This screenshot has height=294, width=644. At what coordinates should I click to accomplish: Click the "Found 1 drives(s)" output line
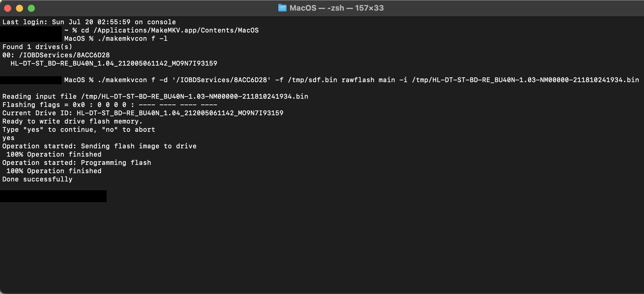[x=37, y=47]
